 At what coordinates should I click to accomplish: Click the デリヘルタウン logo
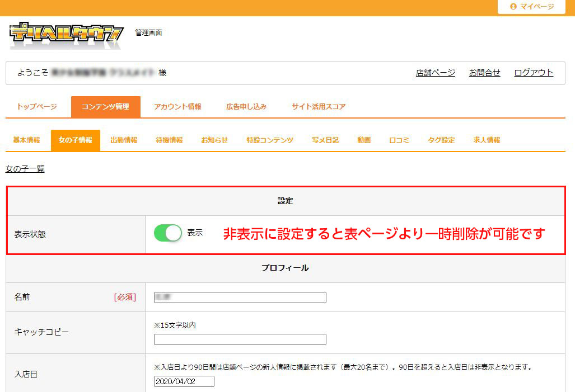point(67,35)
